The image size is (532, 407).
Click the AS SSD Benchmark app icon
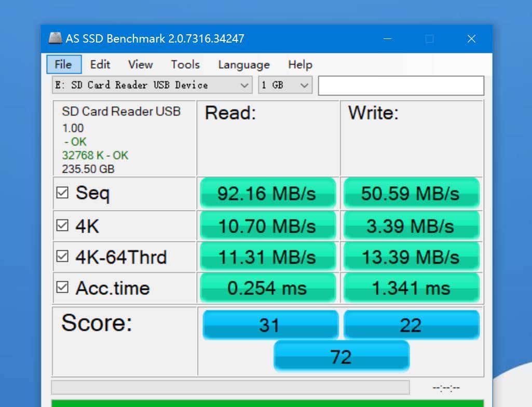55,38
